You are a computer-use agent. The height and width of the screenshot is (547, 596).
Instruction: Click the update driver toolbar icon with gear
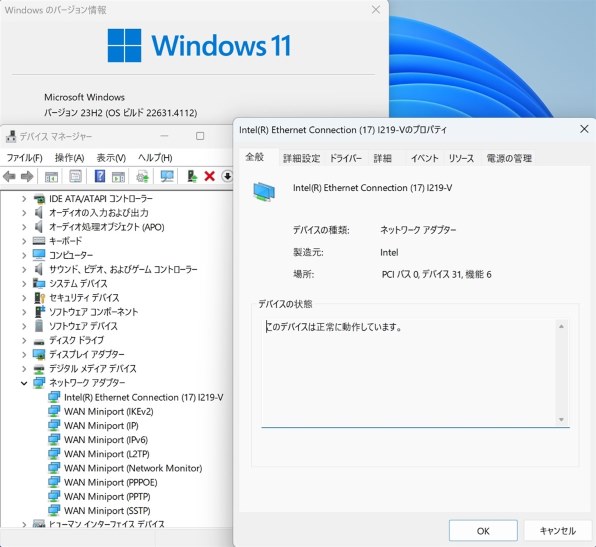[143, 176]
